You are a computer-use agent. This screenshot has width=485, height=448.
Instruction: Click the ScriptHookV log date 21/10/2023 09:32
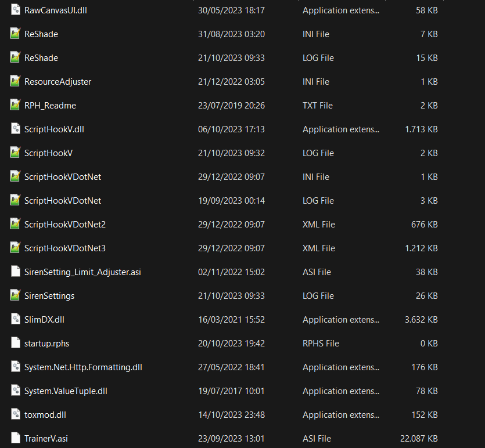point(231,153)
